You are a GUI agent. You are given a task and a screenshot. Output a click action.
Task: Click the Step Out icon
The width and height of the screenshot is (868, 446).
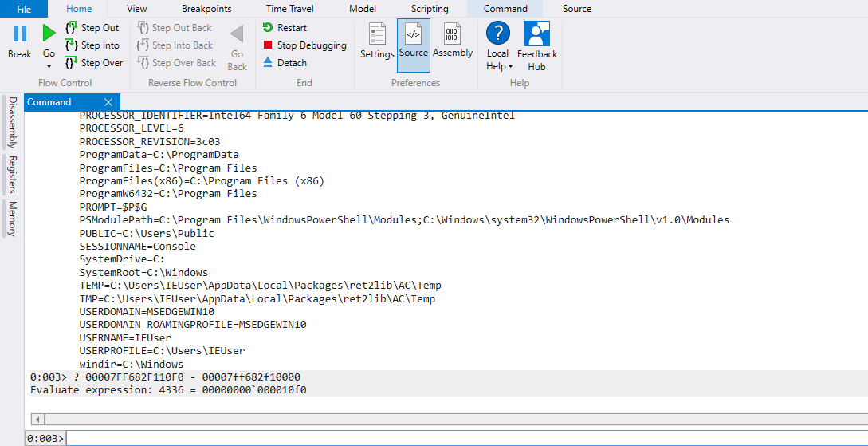(71, 28)
